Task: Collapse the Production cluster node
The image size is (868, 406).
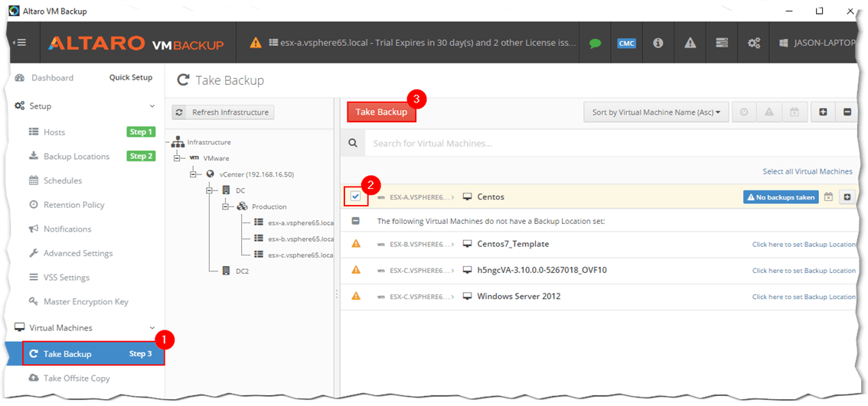Action: (x=226, y=206)
